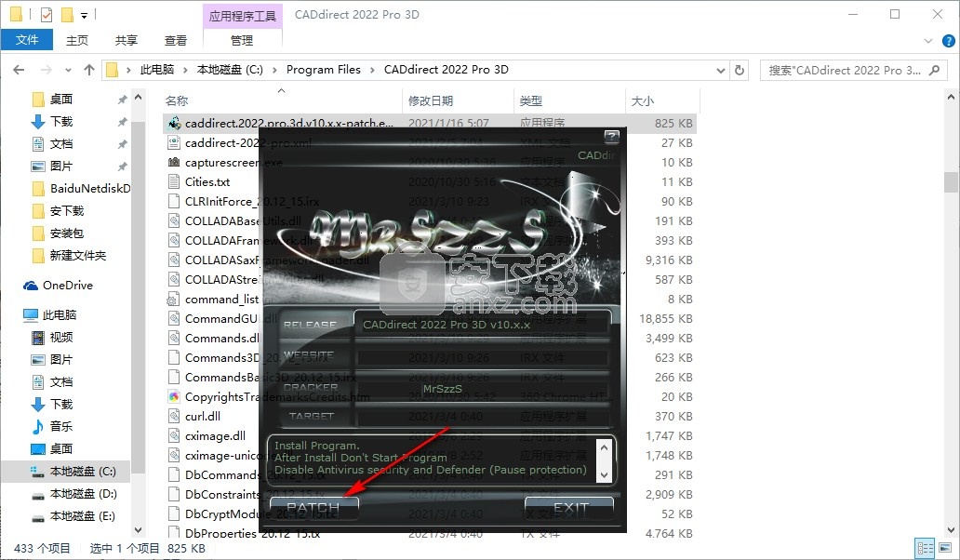
Task: Open 视频 under 此电脑
Action: tap(61, 338)
